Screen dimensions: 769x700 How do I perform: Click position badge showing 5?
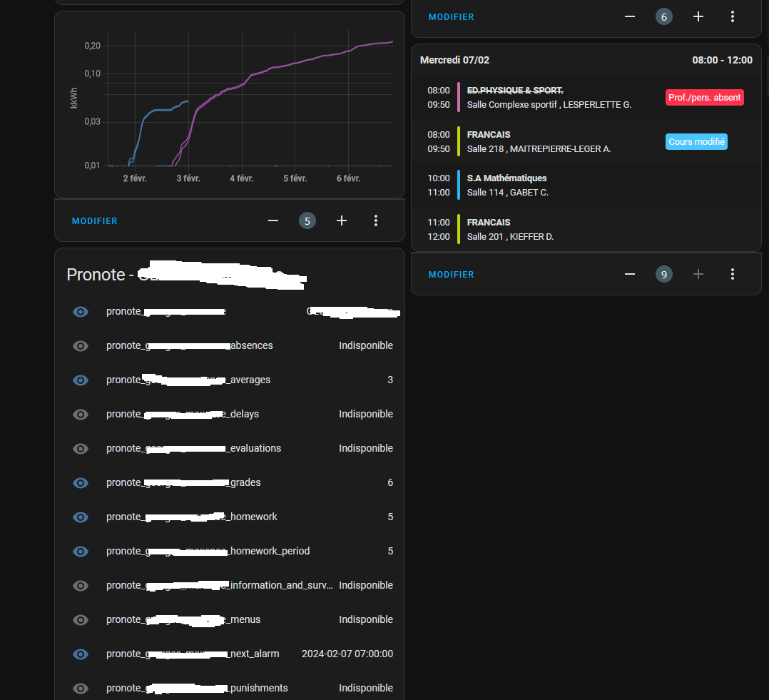pos(307,220)
